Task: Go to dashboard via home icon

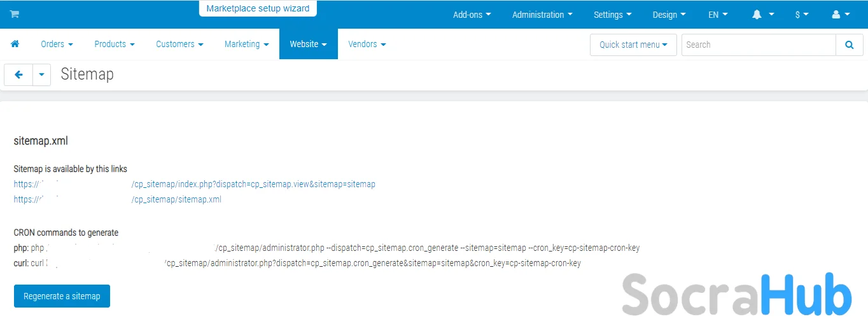Action: pyautogui.click(x=15, y=44)
